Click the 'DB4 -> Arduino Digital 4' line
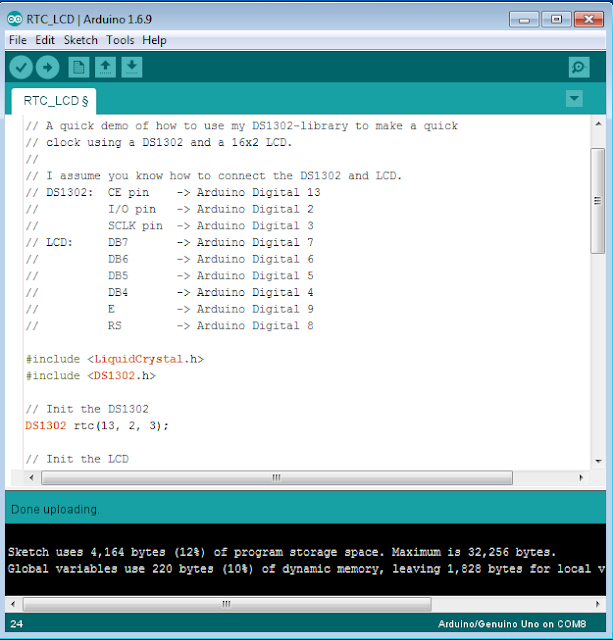The width and height of the screenshot is (613, 640). 169,292
